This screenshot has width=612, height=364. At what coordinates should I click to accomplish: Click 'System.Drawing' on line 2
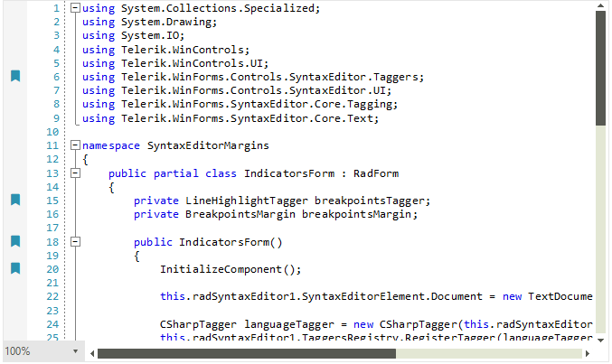pyautogui.click(x=165, y=22)
